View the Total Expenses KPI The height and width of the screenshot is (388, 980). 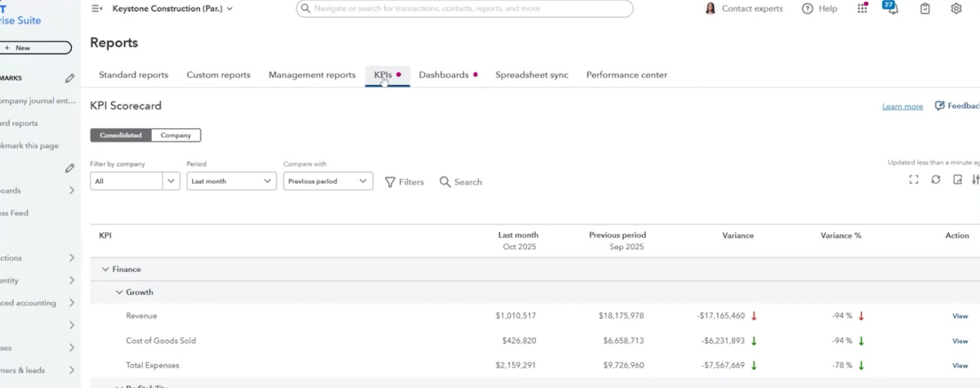tap(960, 365)
